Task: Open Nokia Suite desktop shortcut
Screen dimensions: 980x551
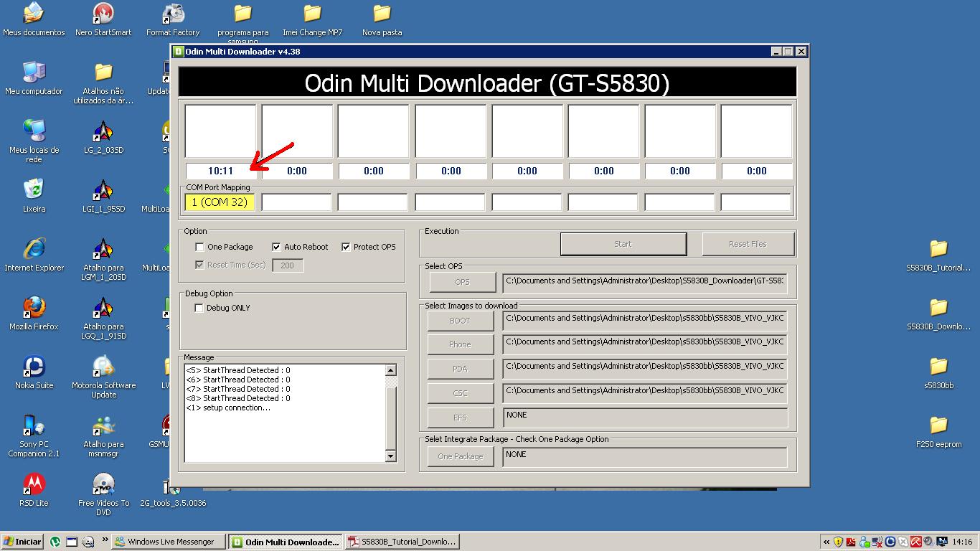Action: tap(33, 373)
